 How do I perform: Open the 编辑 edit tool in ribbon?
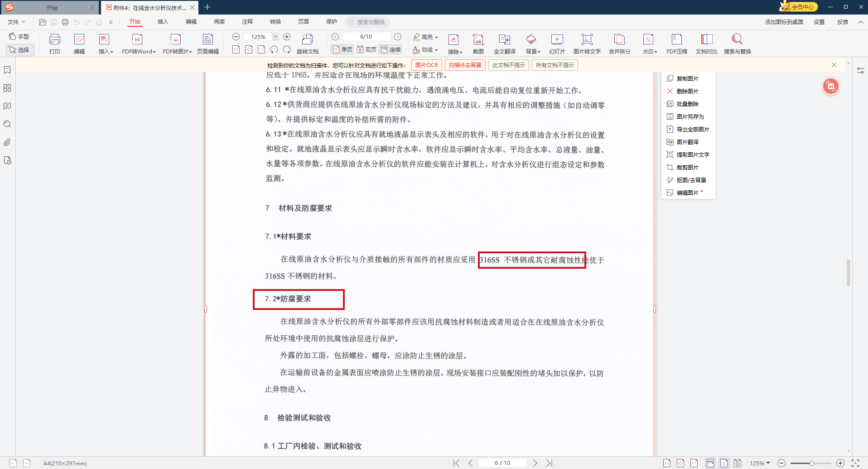79,44
